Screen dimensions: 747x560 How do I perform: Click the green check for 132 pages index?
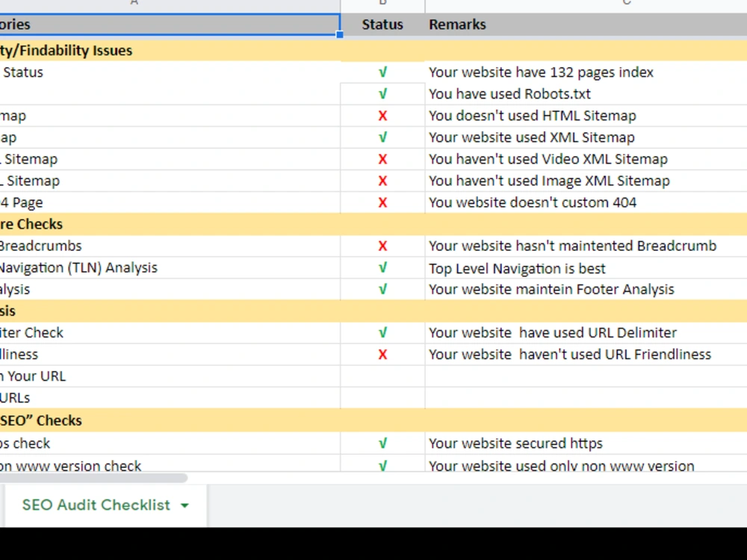point(382,72)
